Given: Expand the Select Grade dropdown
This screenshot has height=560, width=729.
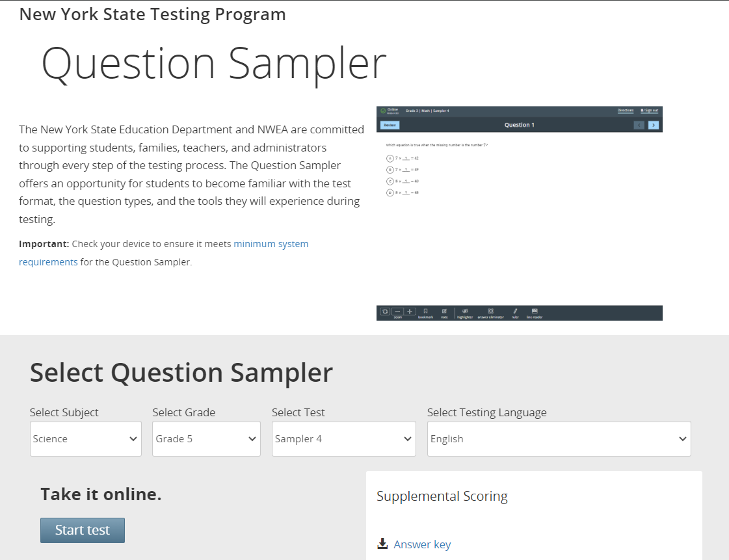Looking at the screenshot, I should [x=206, y=438].
